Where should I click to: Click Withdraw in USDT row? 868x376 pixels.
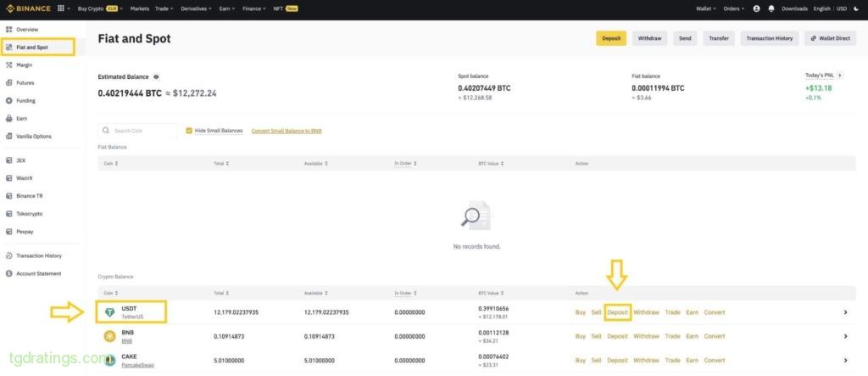(646, 313)
